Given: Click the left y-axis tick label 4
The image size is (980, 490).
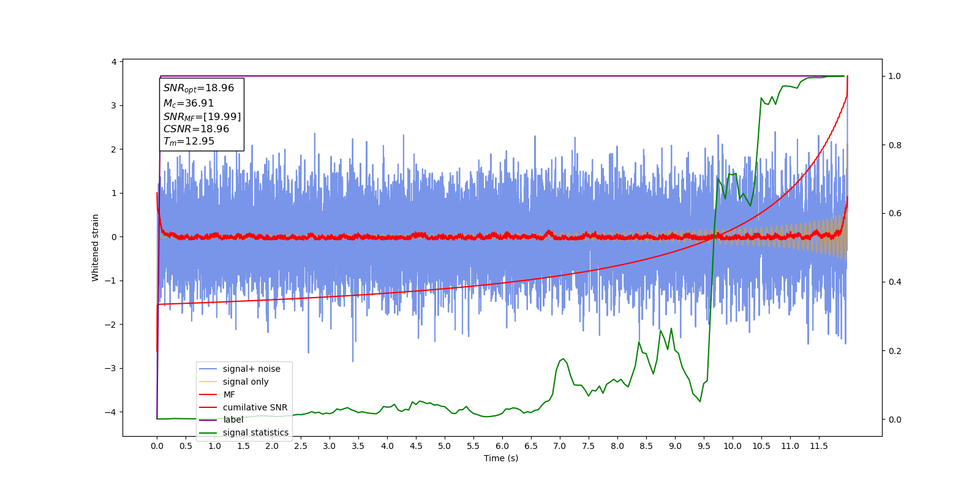Looking at the screenshot, I should (x=114, y=62).
